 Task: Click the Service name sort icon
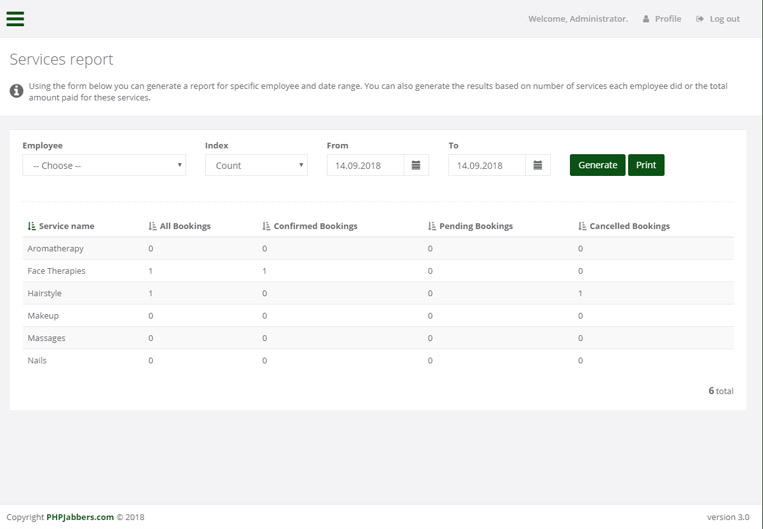(x=32, y=226)
